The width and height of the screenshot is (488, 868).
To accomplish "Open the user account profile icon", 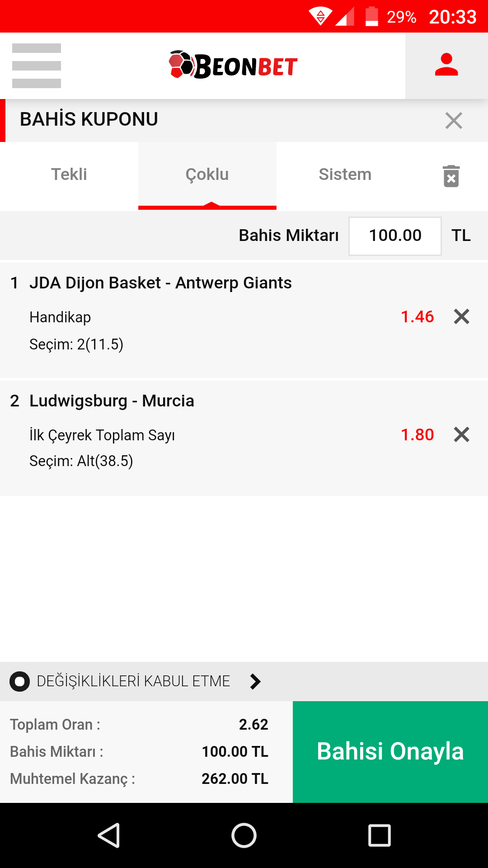I will [x=446, y=65].
